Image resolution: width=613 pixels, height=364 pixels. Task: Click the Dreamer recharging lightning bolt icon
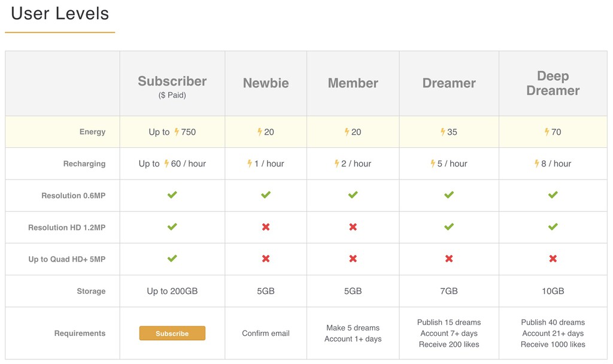pyautogui.click(x=433, y=163)
